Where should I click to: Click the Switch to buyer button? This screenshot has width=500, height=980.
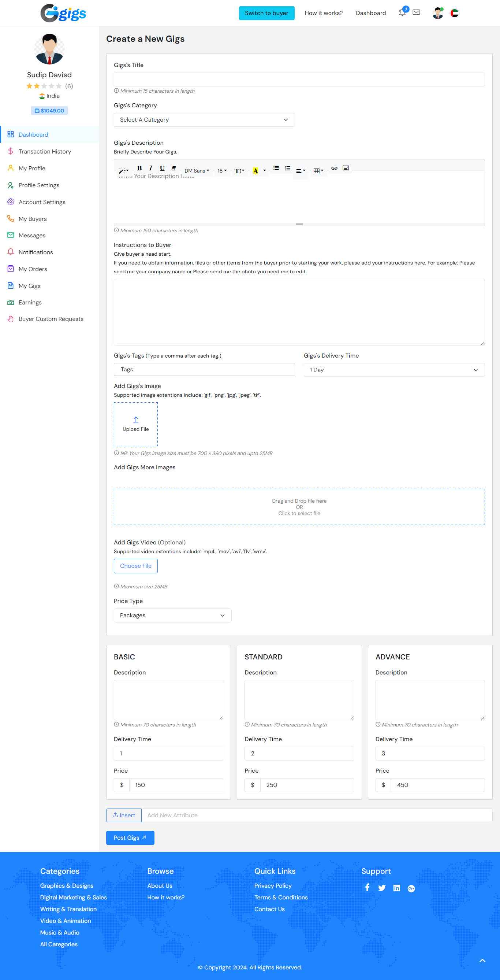pyautogui.click(x=266, y=13)
